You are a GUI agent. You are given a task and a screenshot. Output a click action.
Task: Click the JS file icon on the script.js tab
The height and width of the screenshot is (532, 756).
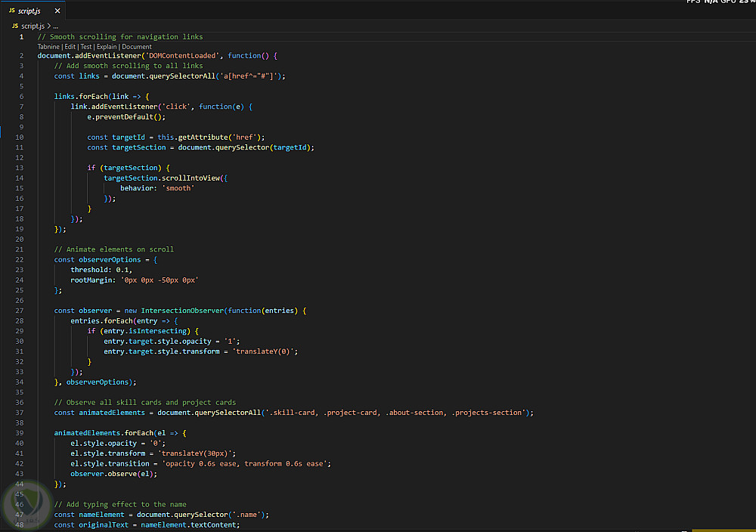click(x=11, y=11)
